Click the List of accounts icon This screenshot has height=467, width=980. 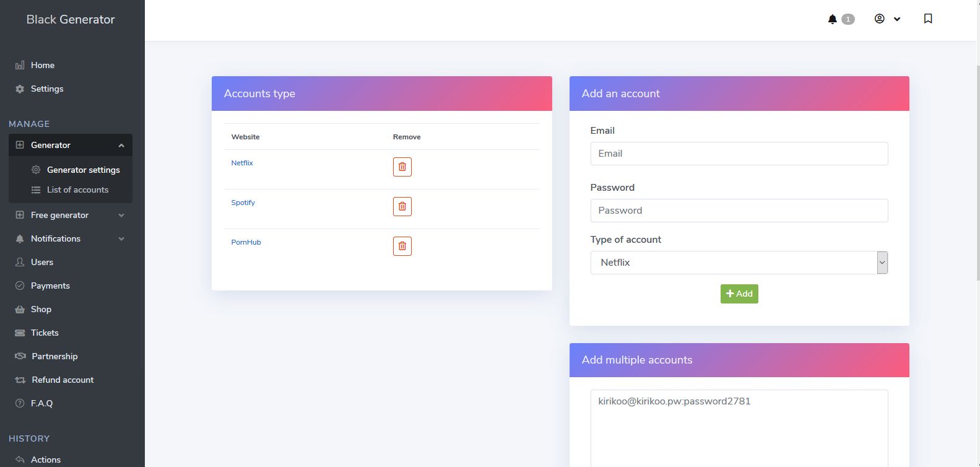pyautogui.click(x=37, y=190)
